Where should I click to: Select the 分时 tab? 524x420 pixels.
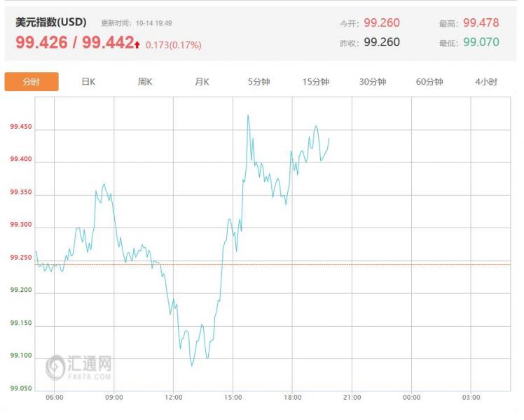tap(32, 82)
